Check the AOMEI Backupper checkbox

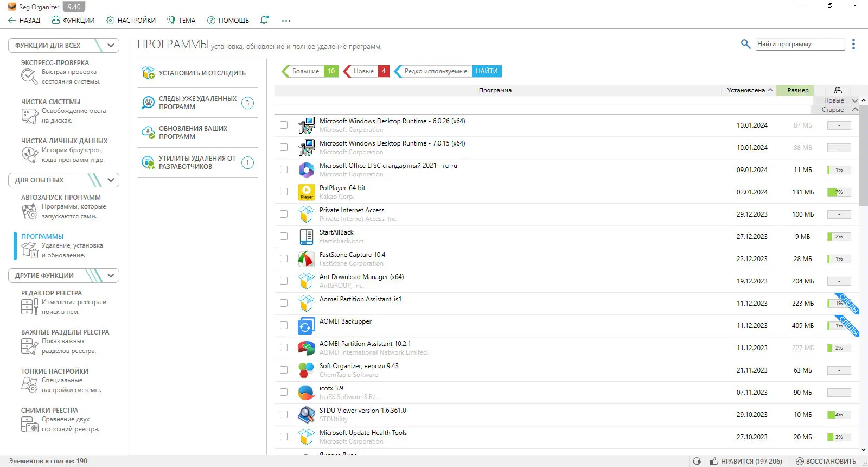[x=284, y=326]
